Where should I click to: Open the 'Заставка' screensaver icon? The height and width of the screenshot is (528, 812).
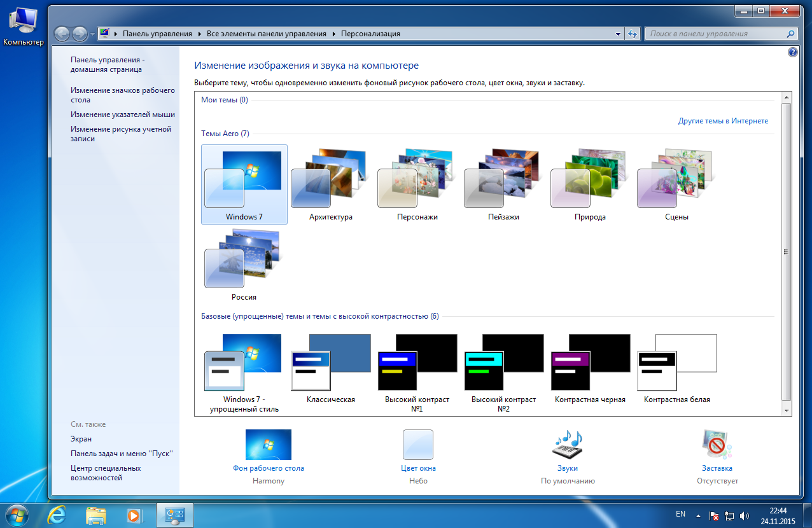[x=717, y=445]
